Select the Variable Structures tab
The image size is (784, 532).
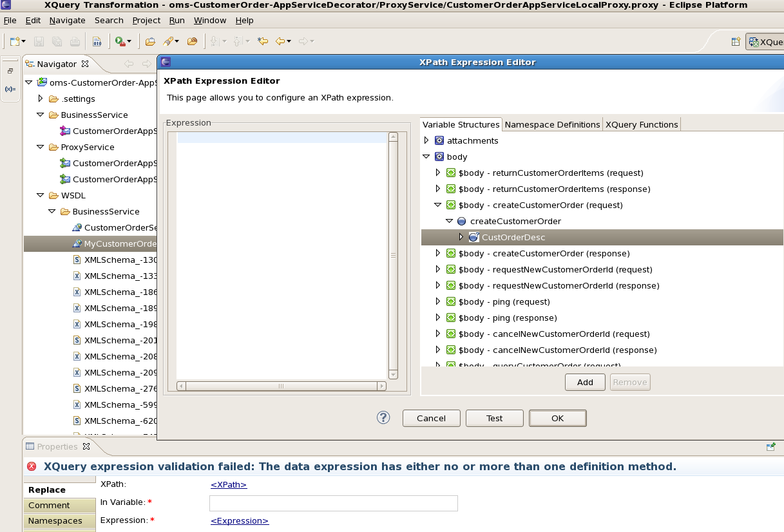(x=461, y=124)
